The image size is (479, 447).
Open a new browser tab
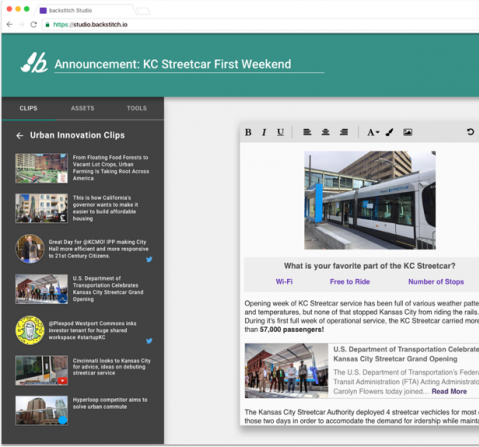[143, 11]
